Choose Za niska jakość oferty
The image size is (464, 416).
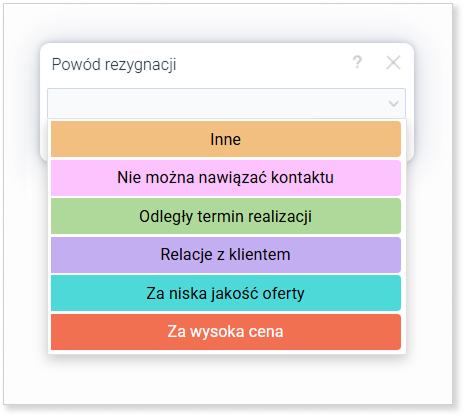(x=226, y=293)
